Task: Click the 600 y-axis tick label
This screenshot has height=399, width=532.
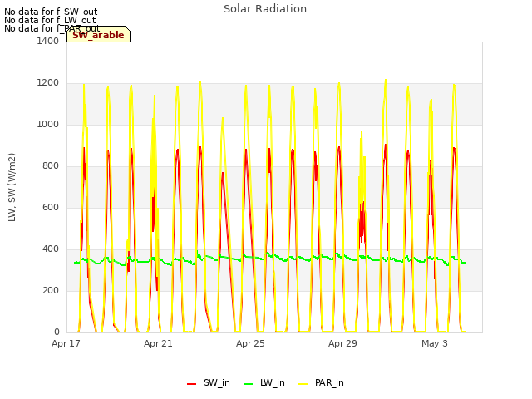Action: (x=51, y=207)
